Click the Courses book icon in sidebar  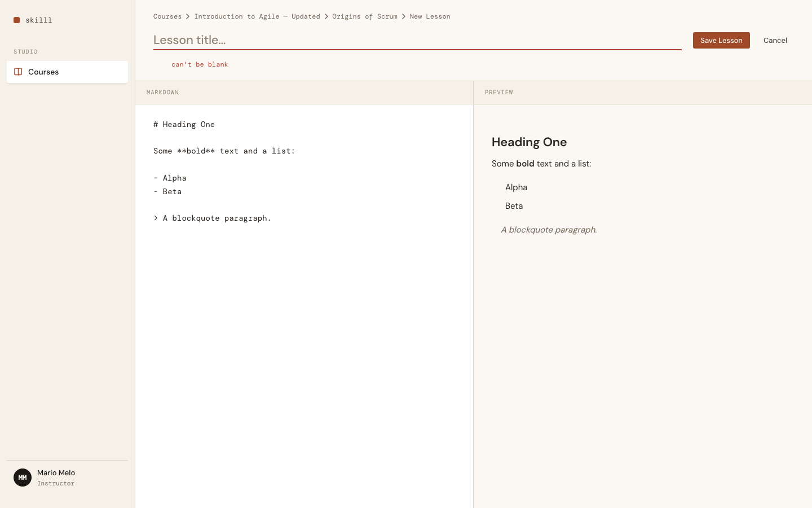click(18, 72)
